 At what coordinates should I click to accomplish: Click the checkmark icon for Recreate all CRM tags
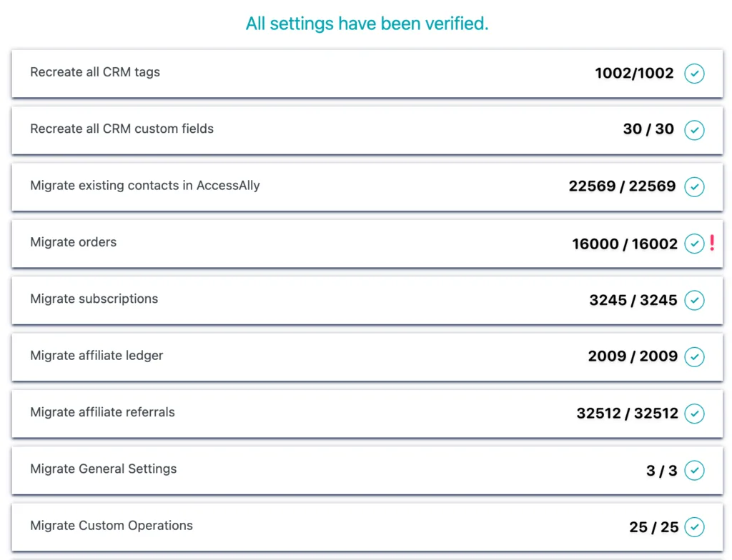coord(694,74)
